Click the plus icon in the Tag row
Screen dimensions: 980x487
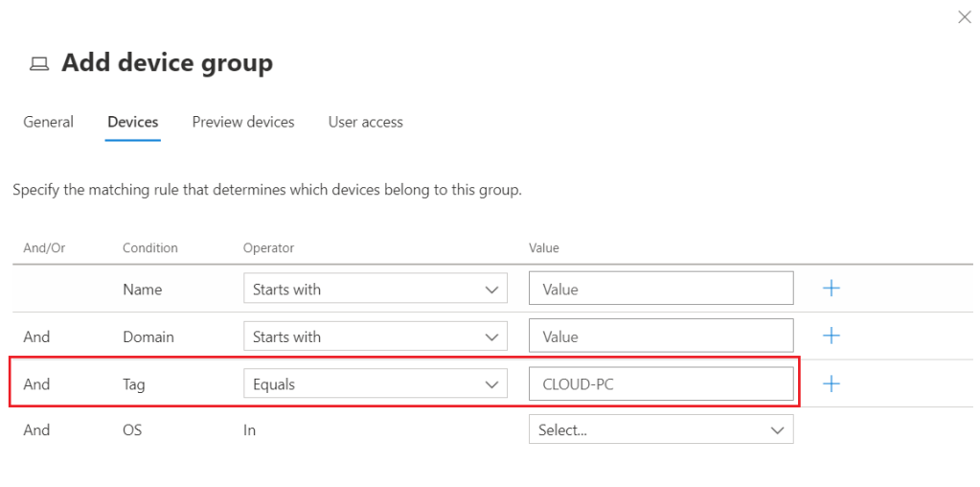pos(832,383)
